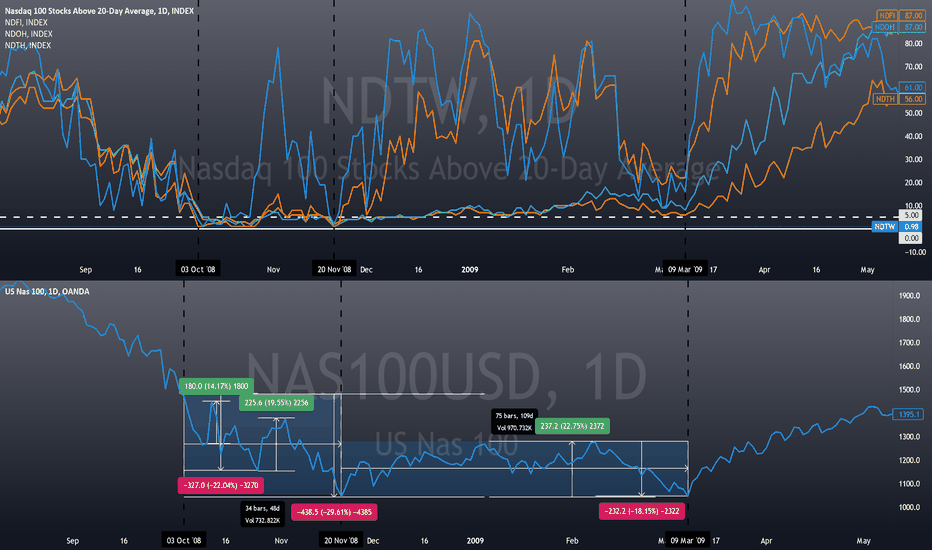
Task: Click the -10.00 value on upper scale
Action: click(915, 252)
